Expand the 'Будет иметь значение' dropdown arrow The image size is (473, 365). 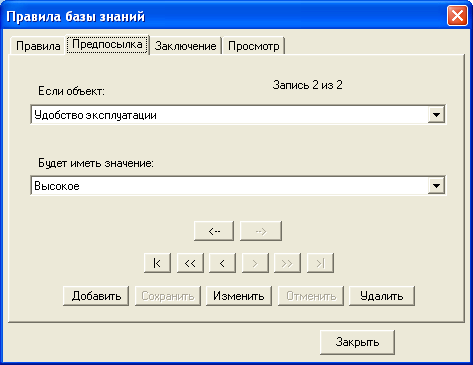436,186
